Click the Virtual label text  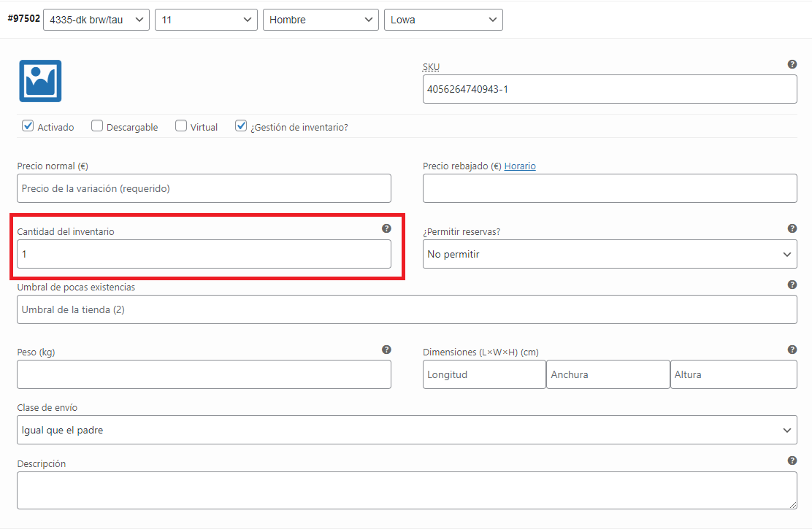[x=204, y=127]
